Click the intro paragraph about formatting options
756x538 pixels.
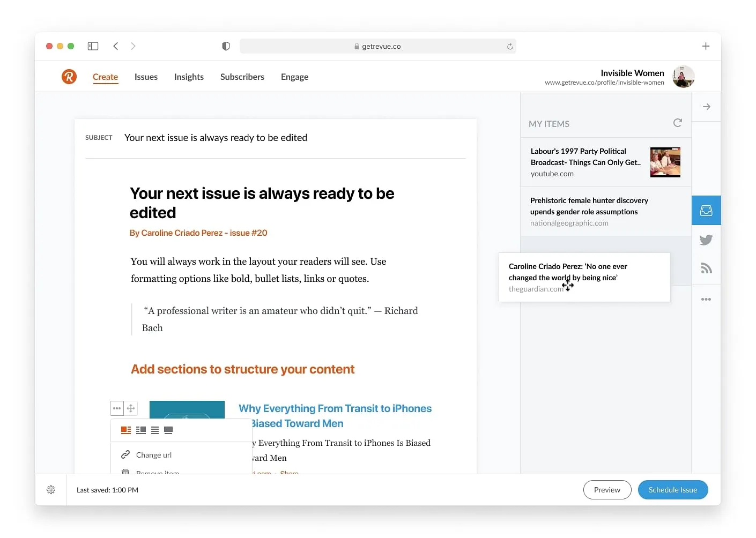point(258,270)
